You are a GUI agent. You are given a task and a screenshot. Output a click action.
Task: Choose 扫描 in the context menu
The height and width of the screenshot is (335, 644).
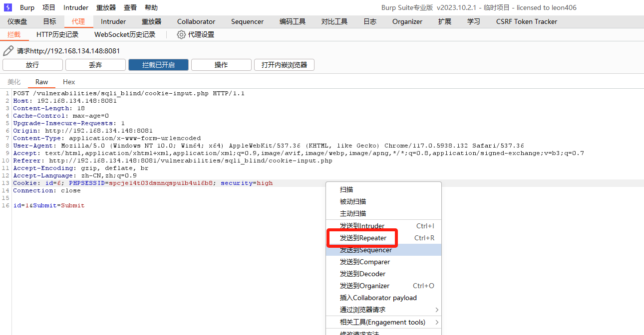(383, 189)
